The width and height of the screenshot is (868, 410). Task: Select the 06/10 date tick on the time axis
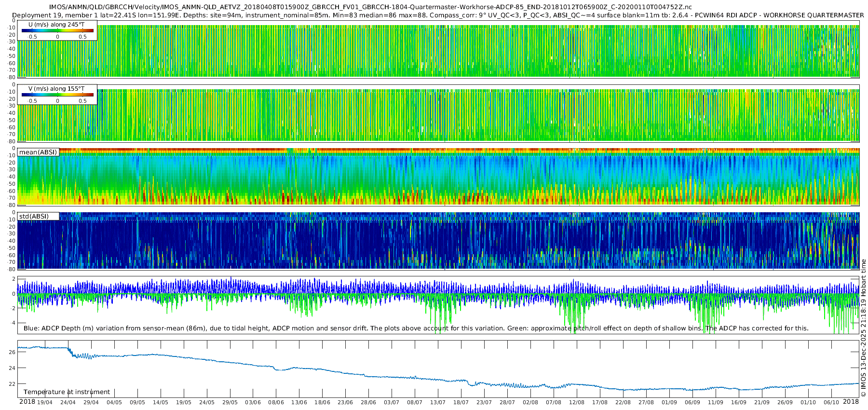coord(831,402)
